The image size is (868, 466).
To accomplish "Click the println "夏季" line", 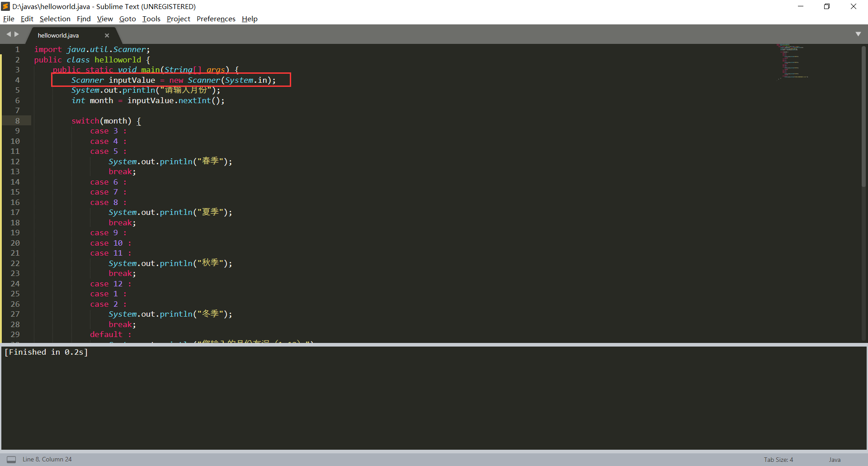I will point(170,212).
